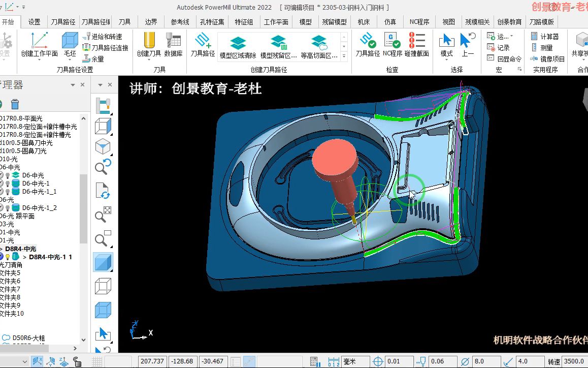Click the tool diameter field showing 8.0
The width and height of the screenshot is (588, 368).
click(x=486, y=361)
